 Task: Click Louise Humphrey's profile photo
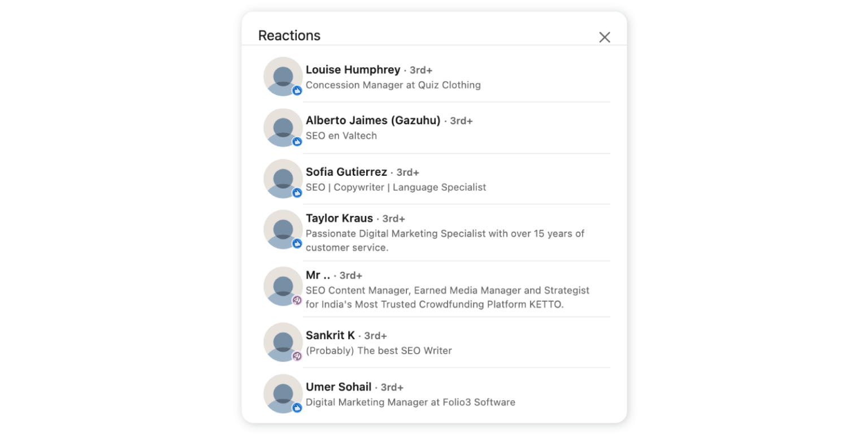[x=283, y=76]
